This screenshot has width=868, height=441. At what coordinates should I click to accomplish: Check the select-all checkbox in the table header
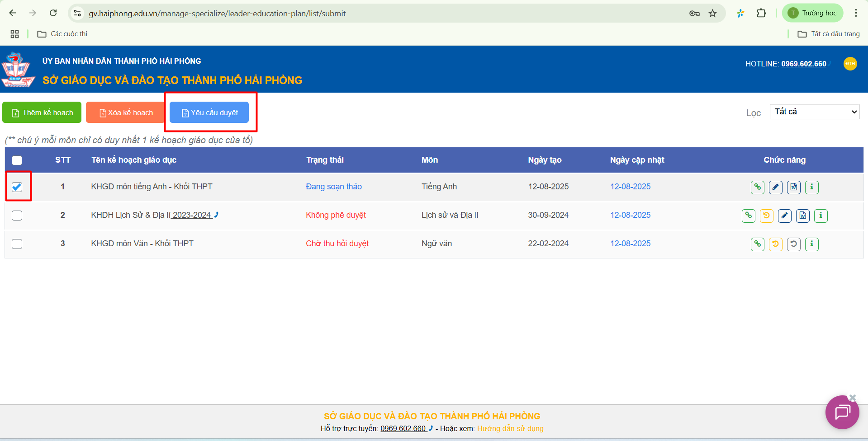[17, 160]
